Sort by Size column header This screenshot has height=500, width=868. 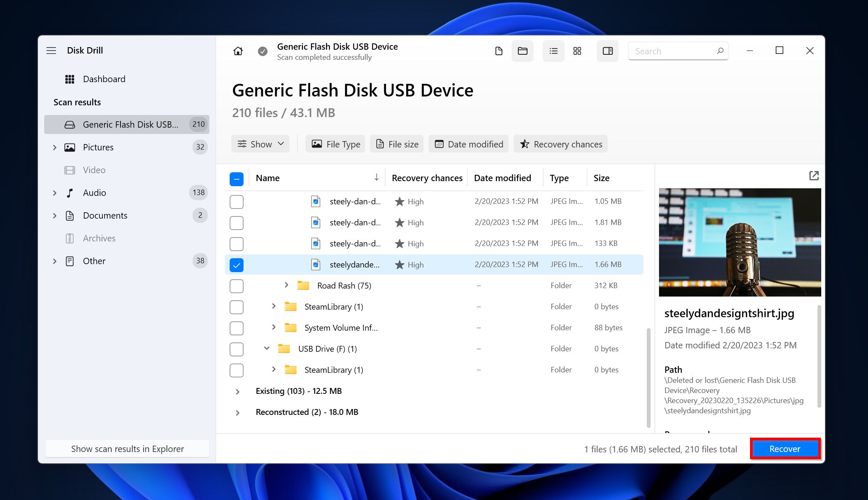pyautogui.click(x=601, y=178)
